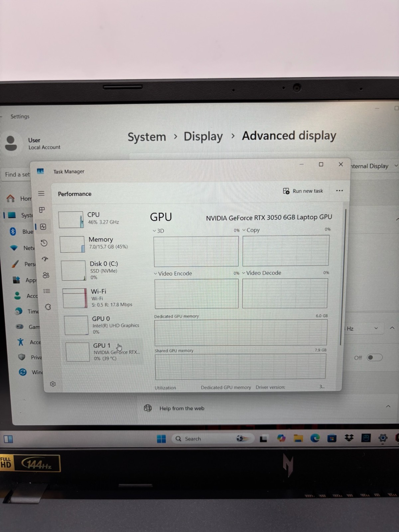This screenshot has height=532, width=399.
Task: Collapse the refresh rate section chevron in Settings
Action: click(392, 328)
